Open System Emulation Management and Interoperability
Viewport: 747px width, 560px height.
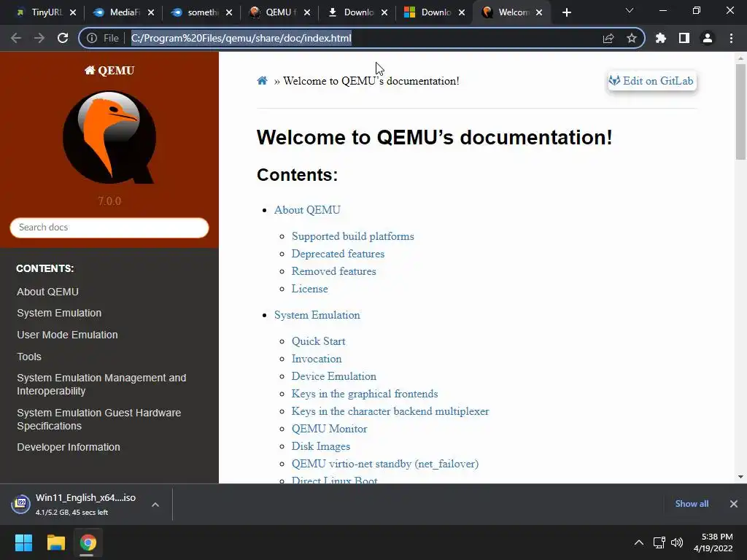tap(101, 384)
